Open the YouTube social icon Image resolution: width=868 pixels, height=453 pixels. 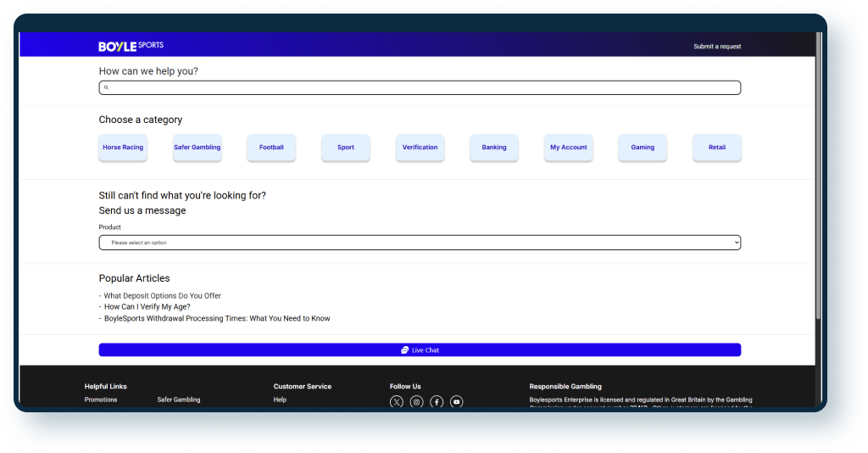(x=457, y=402)
